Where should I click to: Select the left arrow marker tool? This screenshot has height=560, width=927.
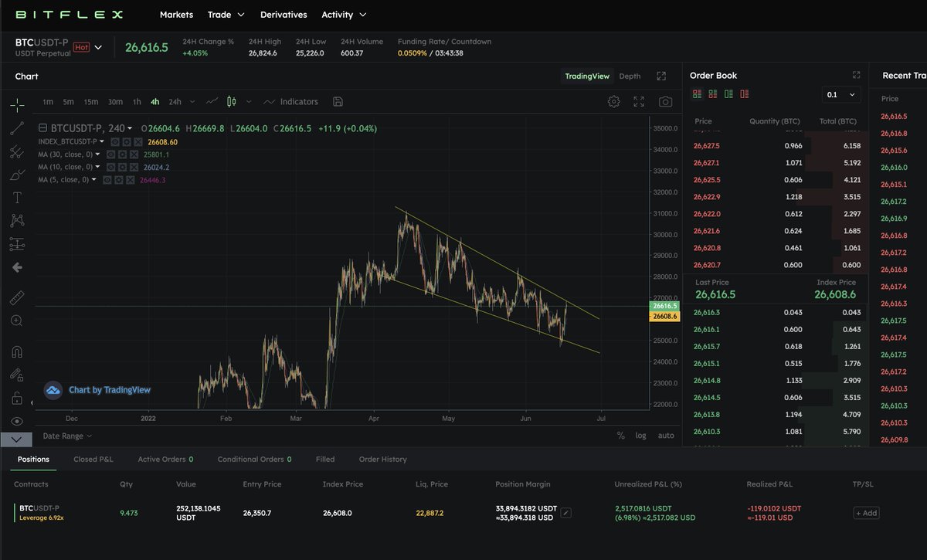[x=17, y=267]
